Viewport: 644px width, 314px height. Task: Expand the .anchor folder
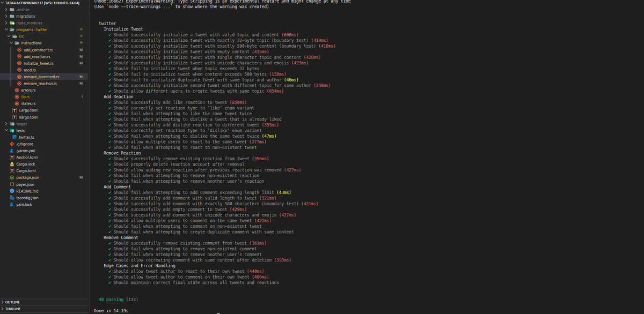click(x=6, y=10)
